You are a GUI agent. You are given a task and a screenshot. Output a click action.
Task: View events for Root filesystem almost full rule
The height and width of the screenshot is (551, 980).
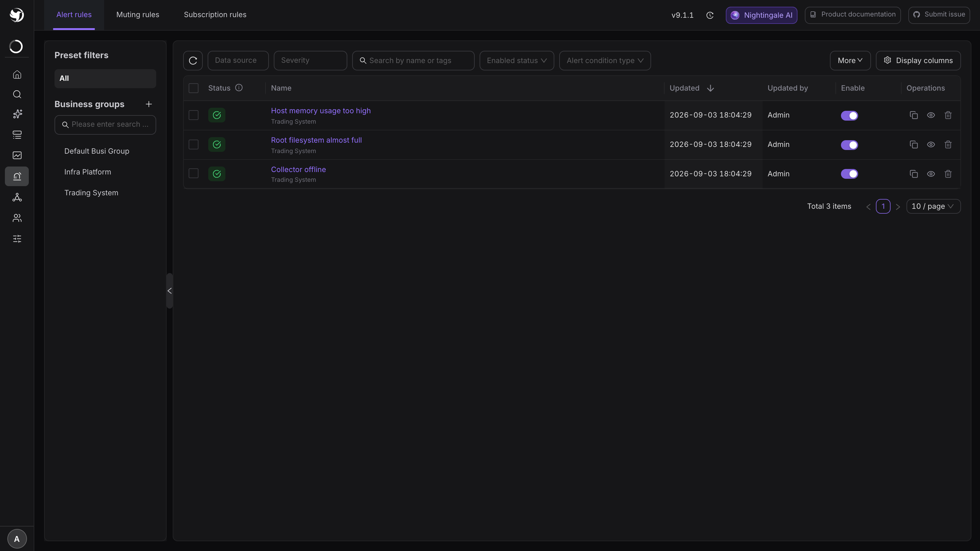931,144
